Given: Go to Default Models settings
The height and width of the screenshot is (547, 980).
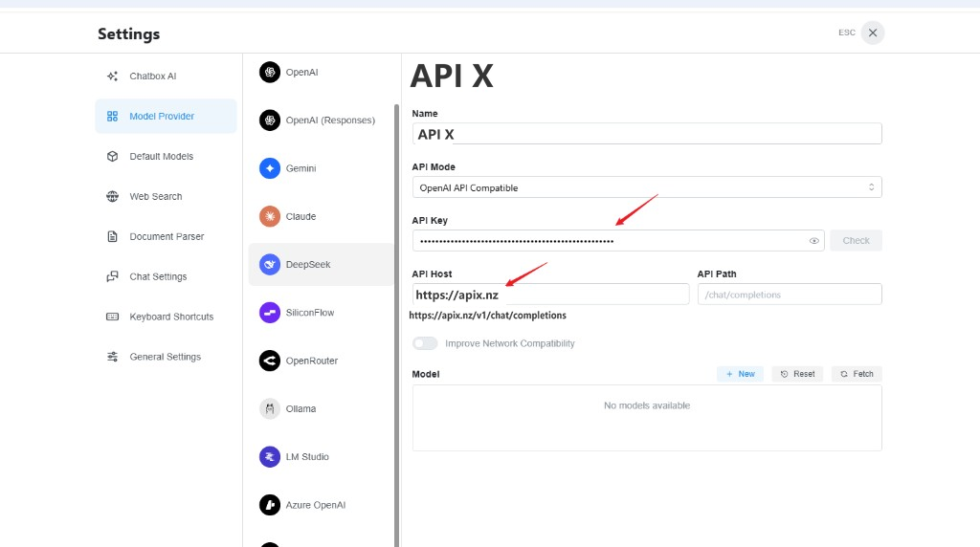Looking at the screenshot, I should tap(167, 156).
